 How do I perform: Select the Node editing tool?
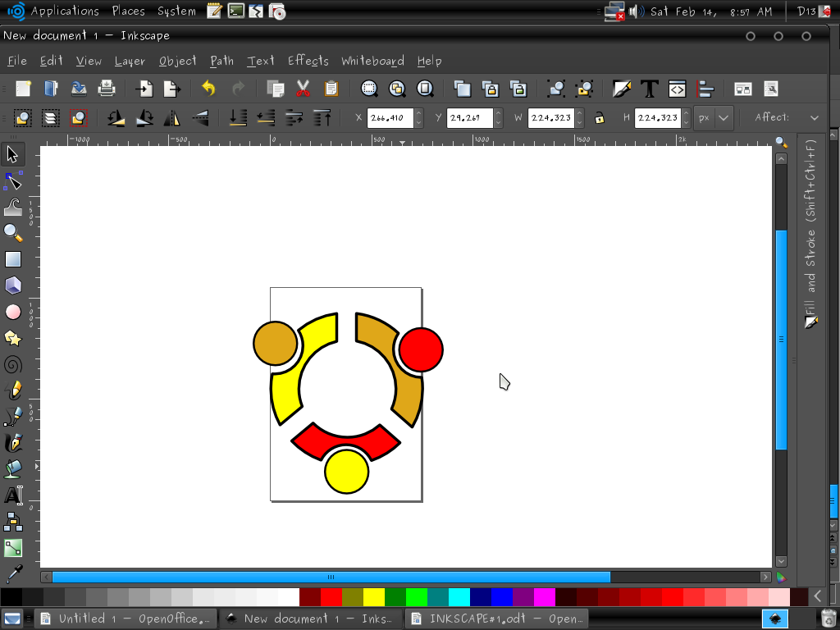[x=13, y=180]
